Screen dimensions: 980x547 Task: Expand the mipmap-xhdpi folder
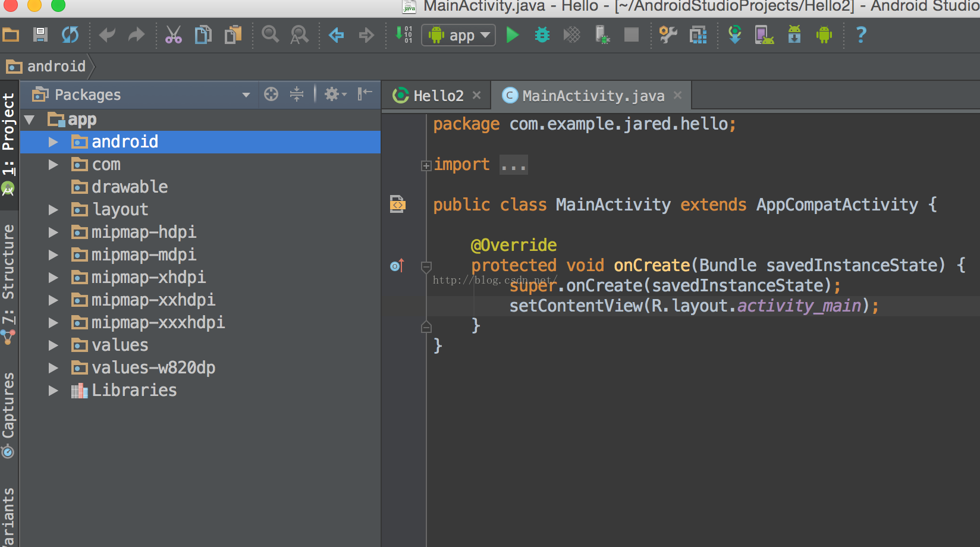pos(54,278)
